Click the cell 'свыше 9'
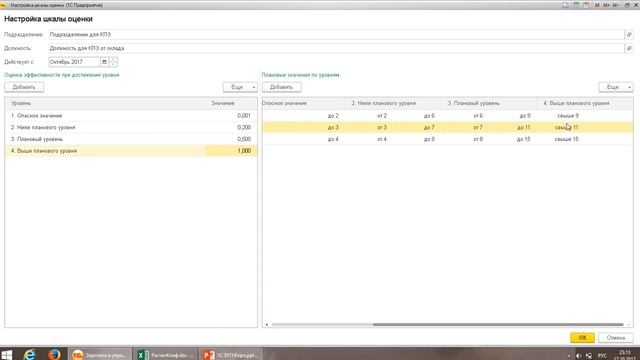 point(568,116)
